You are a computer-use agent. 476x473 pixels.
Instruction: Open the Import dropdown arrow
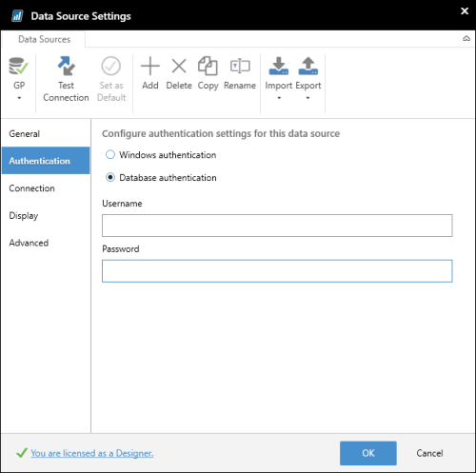tap(279, 98)
